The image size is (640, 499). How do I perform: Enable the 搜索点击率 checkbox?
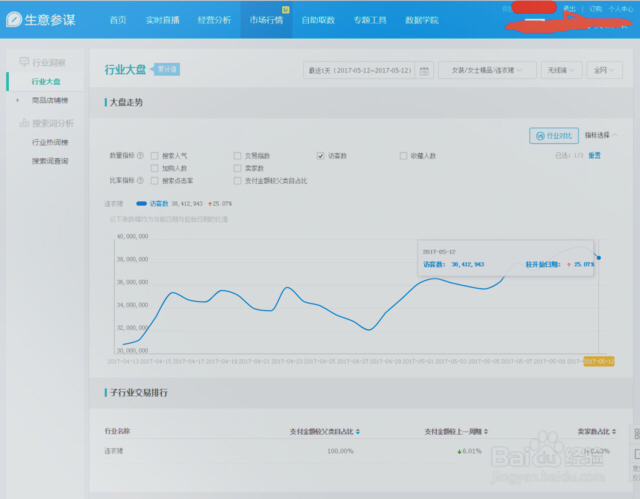[155, 181]
